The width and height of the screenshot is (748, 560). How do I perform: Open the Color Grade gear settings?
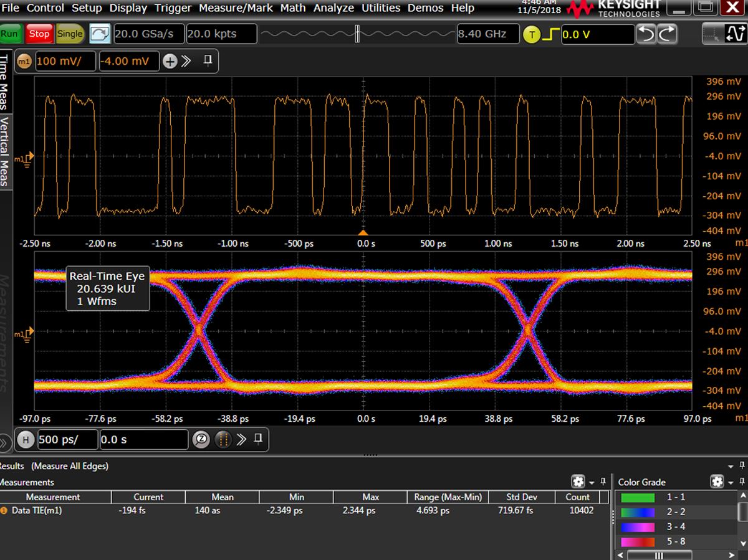717,482
